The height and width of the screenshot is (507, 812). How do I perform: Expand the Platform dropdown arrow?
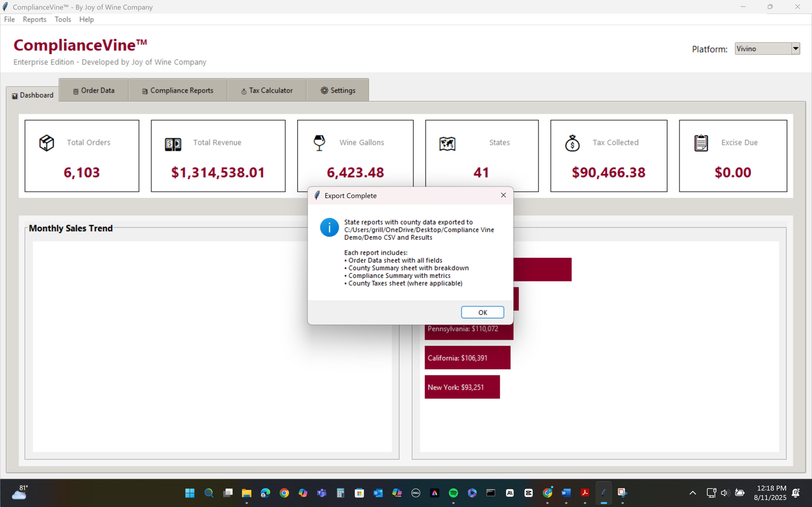point(795,49)
